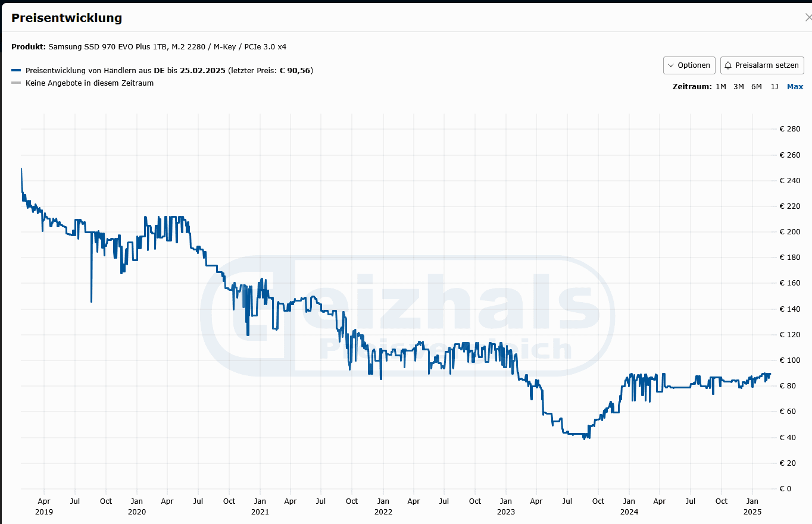
Task: Click the 2025 year label on x-axis
Action: click(752, 512)
